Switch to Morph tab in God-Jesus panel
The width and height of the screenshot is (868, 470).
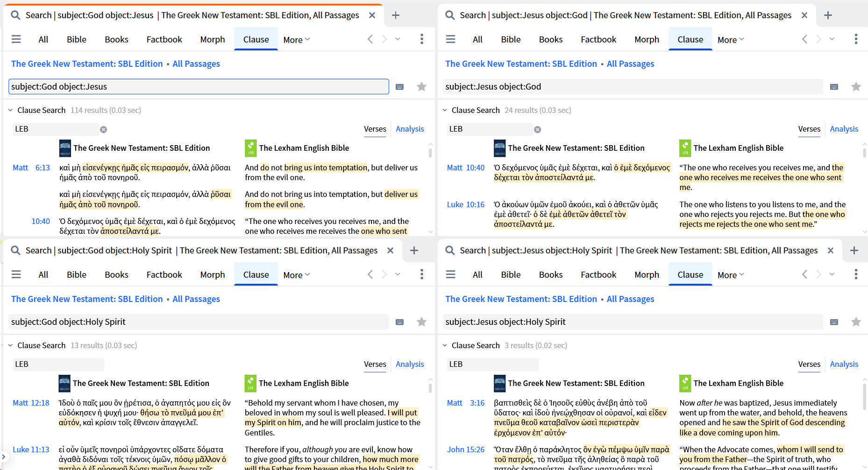pos(213,40)
